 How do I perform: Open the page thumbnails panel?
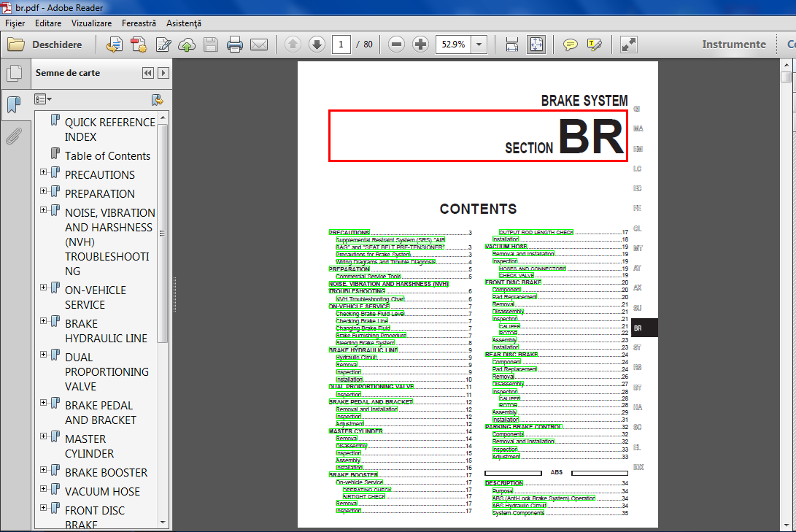point(15,73)
